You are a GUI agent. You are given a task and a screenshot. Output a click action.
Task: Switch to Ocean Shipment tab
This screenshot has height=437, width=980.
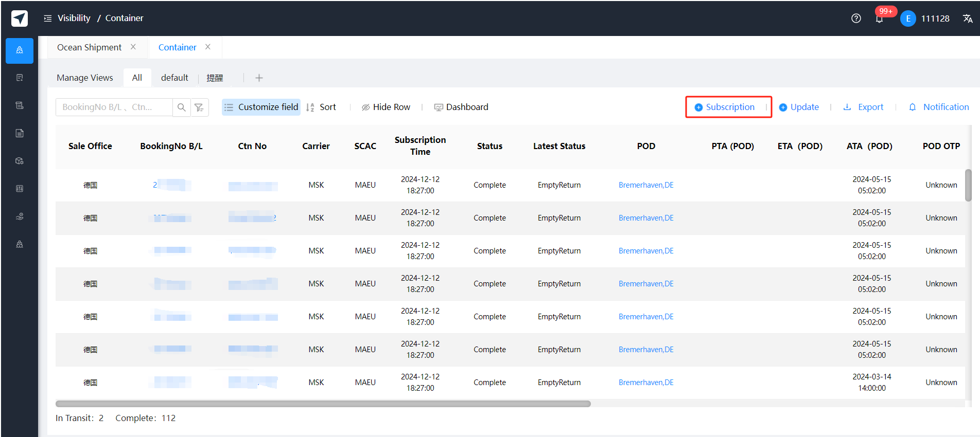click(x=89, y=47)
